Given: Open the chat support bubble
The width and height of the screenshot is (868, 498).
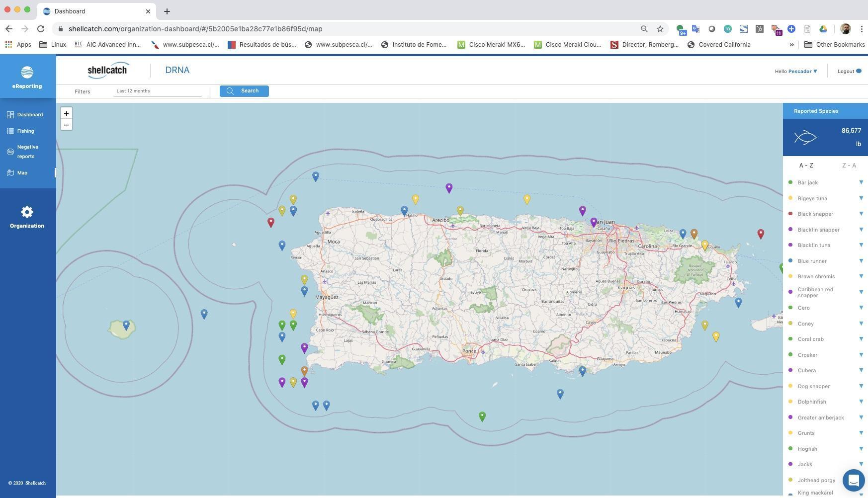Looking at the screenshot, I should pyautogui.click(x=853, y=480).
